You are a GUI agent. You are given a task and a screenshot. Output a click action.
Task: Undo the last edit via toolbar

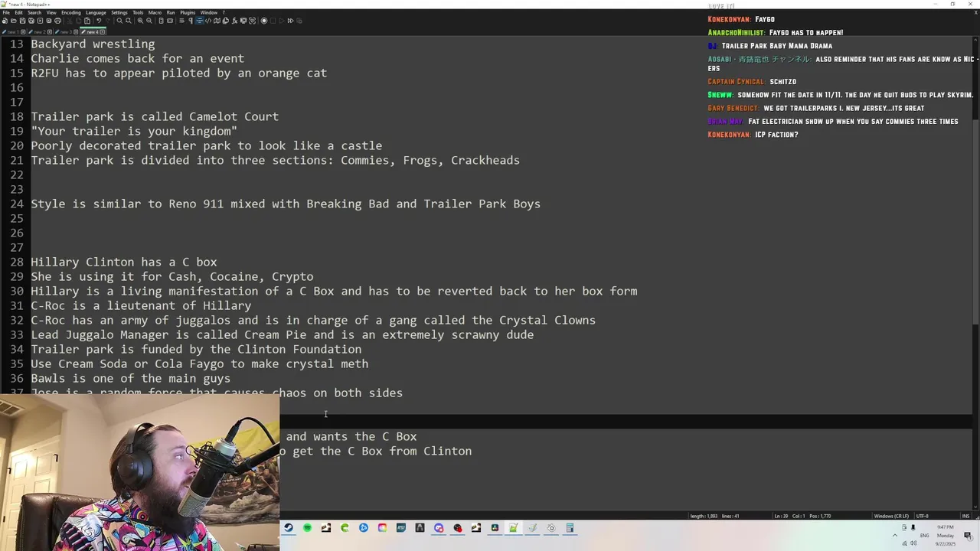[x=99, y=21]
